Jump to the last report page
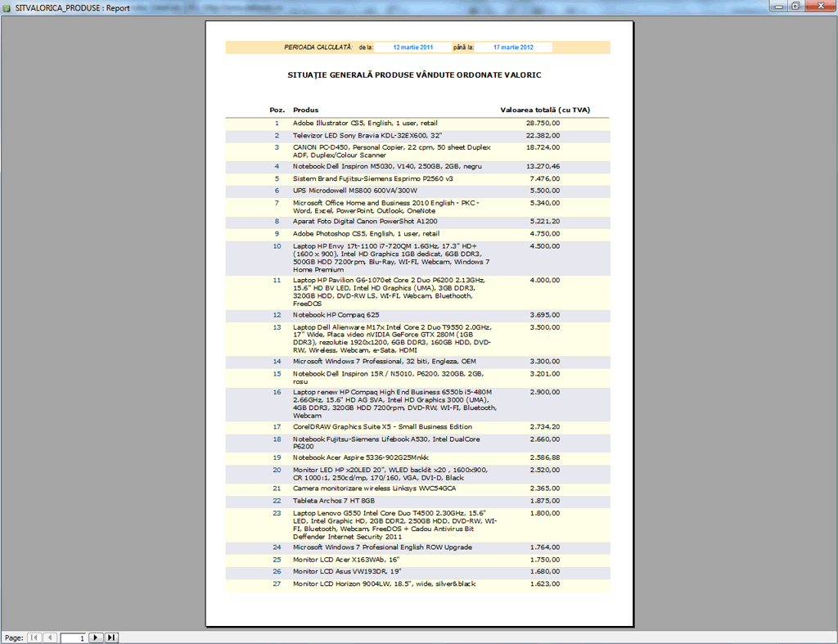 pyautogui.click(x=111, y=637)
